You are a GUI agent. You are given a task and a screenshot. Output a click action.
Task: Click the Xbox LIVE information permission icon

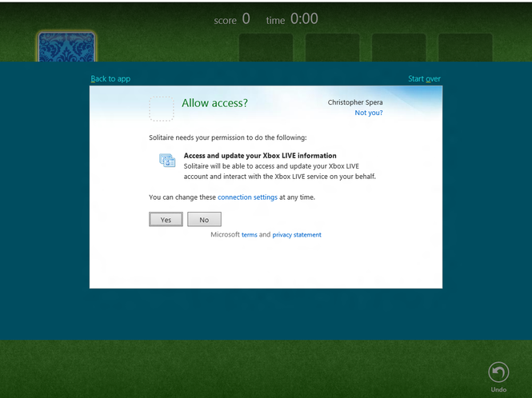click(167, 161)
